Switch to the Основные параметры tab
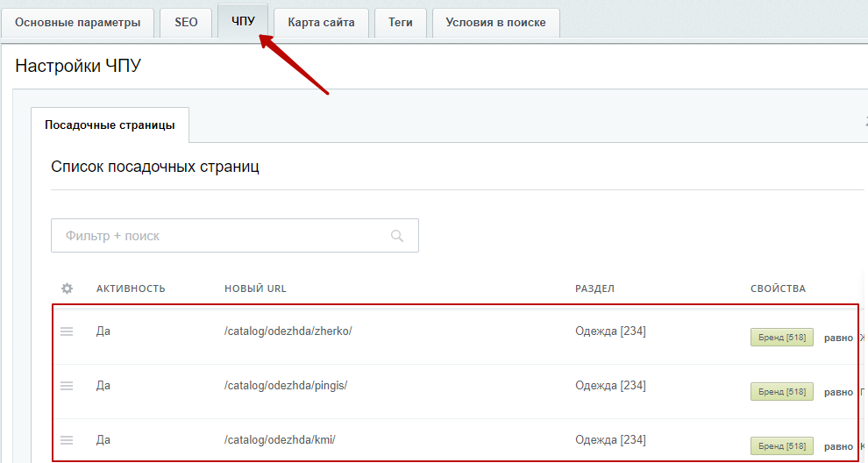 [x=77, y=23]
